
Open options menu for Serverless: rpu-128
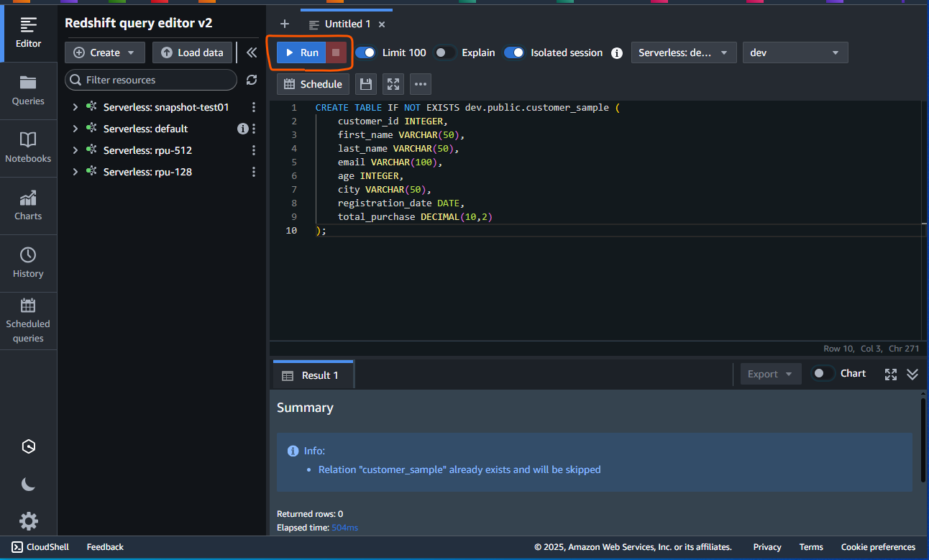pyautogui.click(x=253, y=172)
